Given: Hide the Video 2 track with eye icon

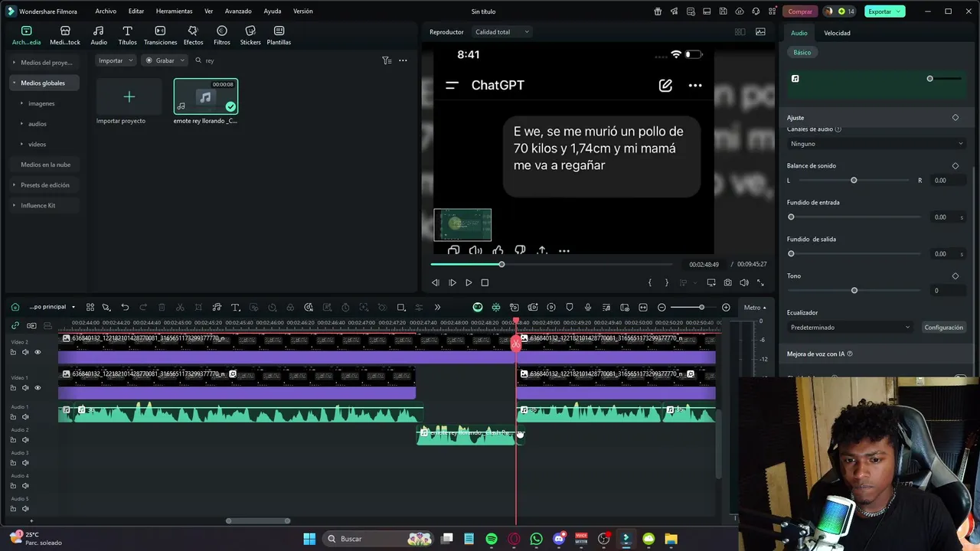Looking at the screenshot, I should point(38,352).
